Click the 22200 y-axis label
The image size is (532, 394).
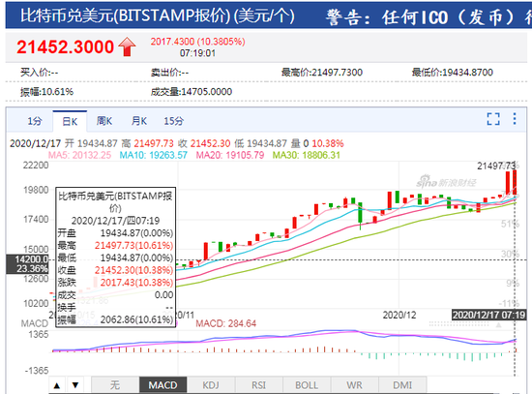point(36,166)
